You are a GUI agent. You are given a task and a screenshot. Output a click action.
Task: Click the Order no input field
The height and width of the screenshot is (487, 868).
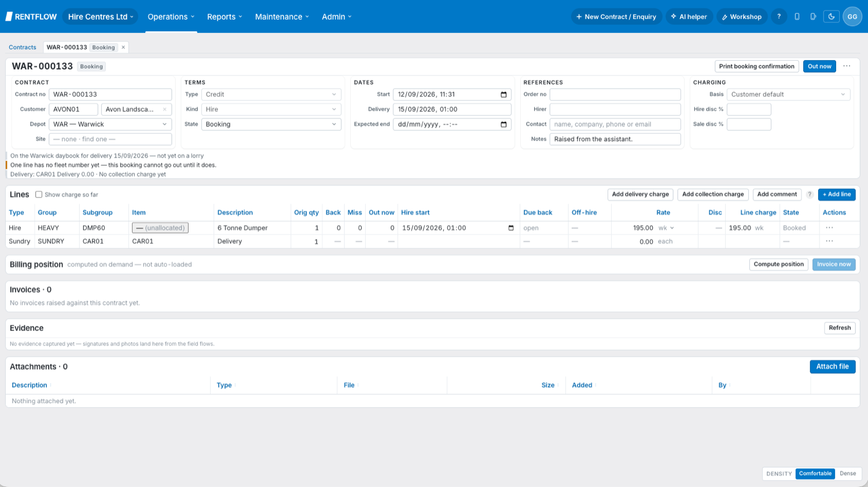pyautogui.click(x=615, y=94)
